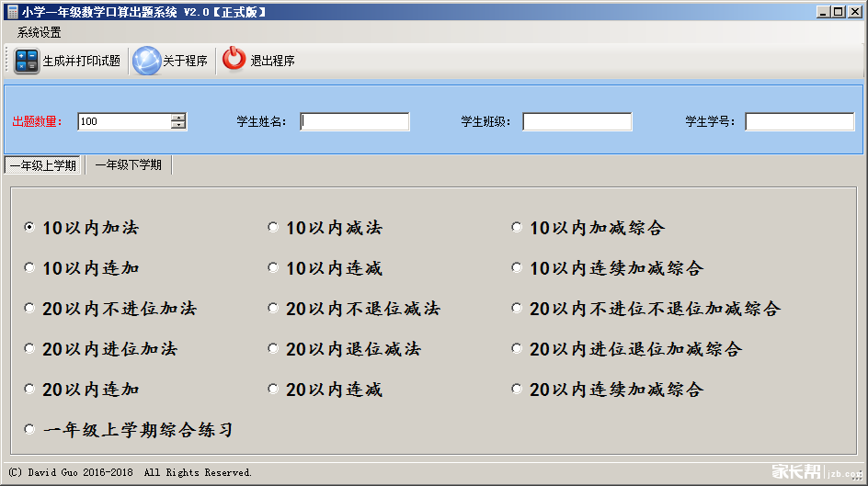
Task: Select the 一年级上学期 tab
Action: tap(42, 165)
